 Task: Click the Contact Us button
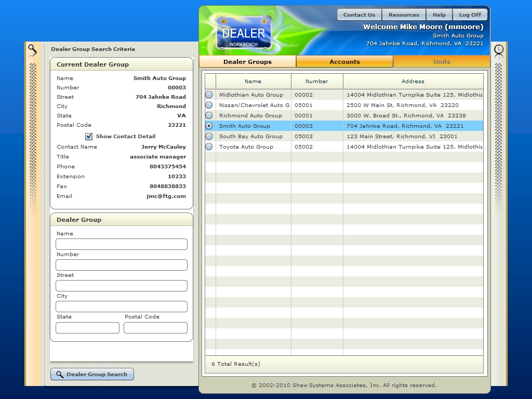(359, 15)
